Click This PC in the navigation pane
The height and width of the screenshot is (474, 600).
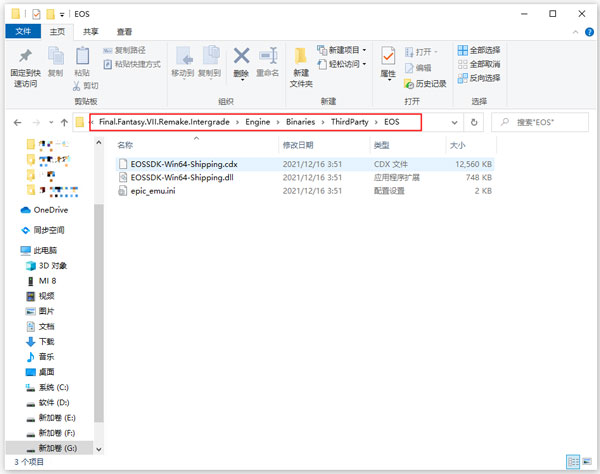(39, 250)
